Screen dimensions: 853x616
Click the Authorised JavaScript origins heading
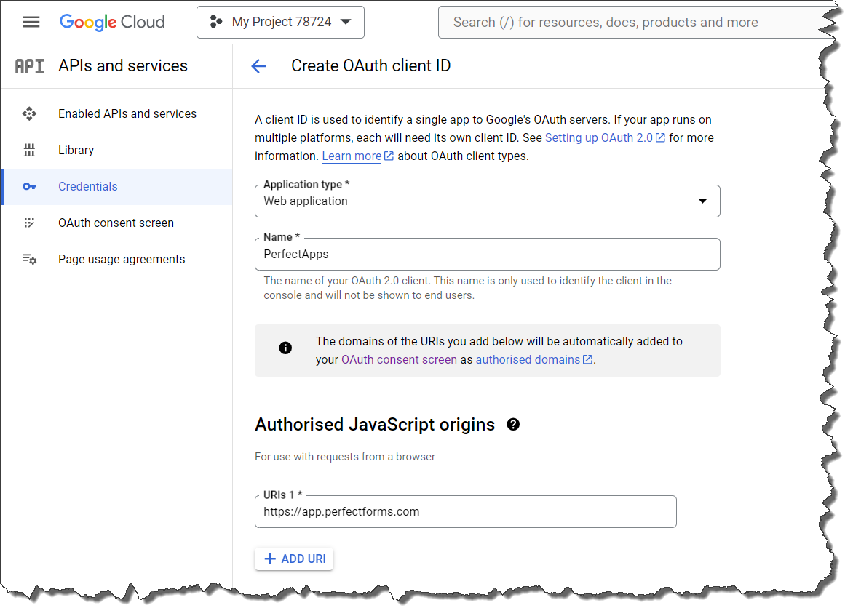pyautogui.click(x=375, y=425)
